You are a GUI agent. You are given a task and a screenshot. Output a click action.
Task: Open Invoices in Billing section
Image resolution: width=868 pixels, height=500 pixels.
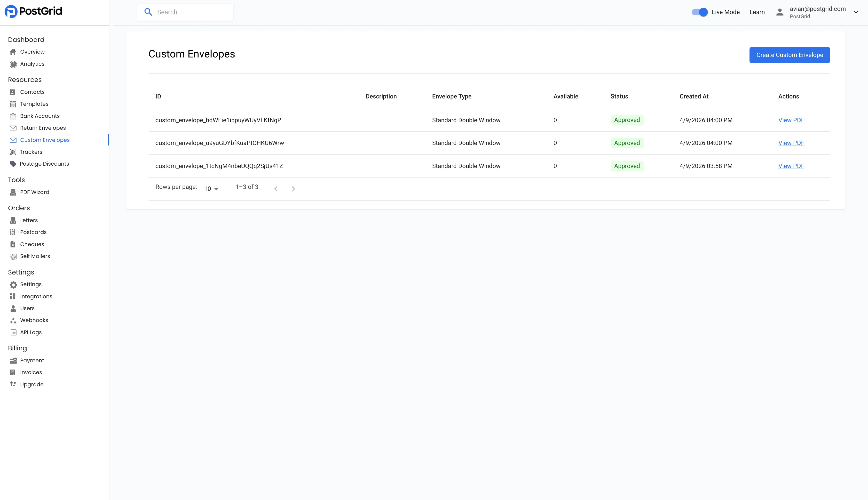(x=31, y=372)
